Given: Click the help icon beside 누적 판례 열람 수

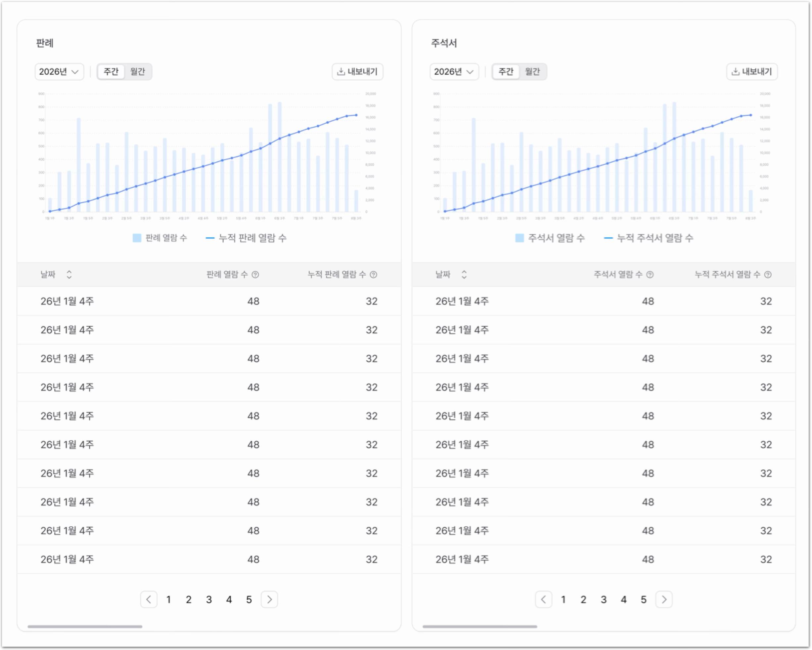Looking at the screenshot, I should [x=373, y=275].
